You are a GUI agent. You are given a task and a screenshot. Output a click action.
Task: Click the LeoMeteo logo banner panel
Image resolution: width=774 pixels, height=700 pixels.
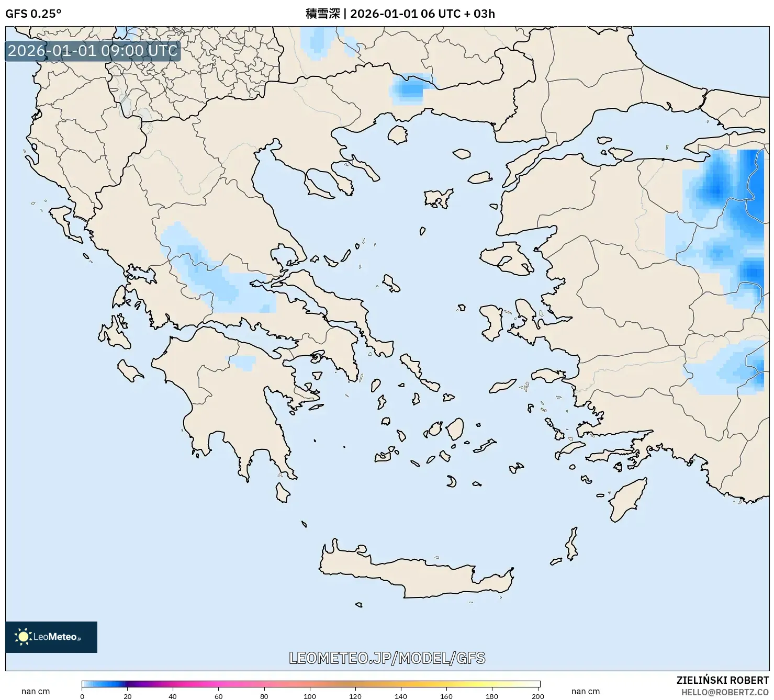51,638
